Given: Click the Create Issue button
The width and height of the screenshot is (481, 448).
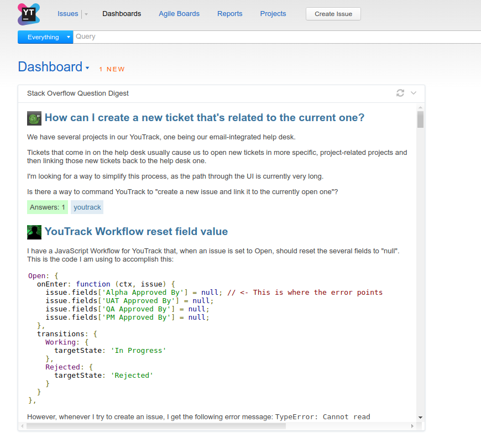Looking at the screenshot, I should 333,14.
